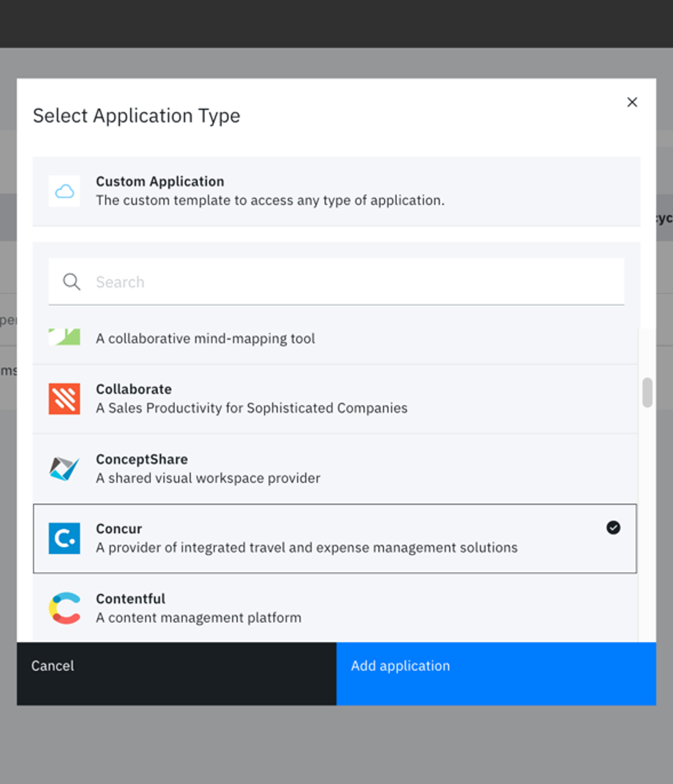Click the Add application button
Screen dimensions: 673x784
(x=496, y=673)
